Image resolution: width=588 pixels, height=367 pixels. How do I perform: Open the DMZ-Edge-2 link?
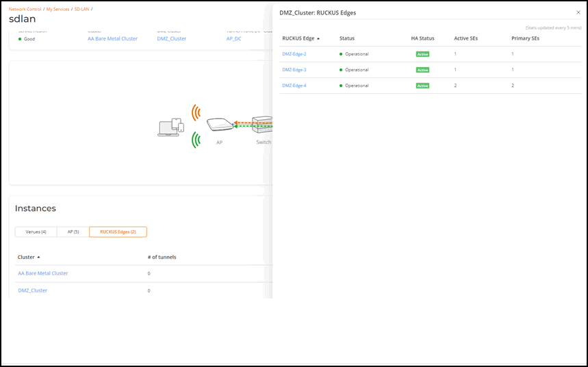[x=294, y=54]
